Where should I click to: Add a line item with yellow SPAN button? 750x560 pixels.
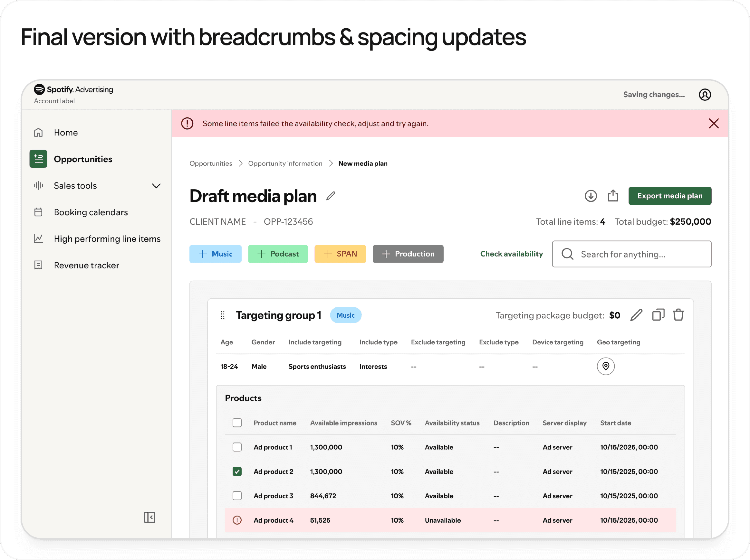tap(340, 254)
